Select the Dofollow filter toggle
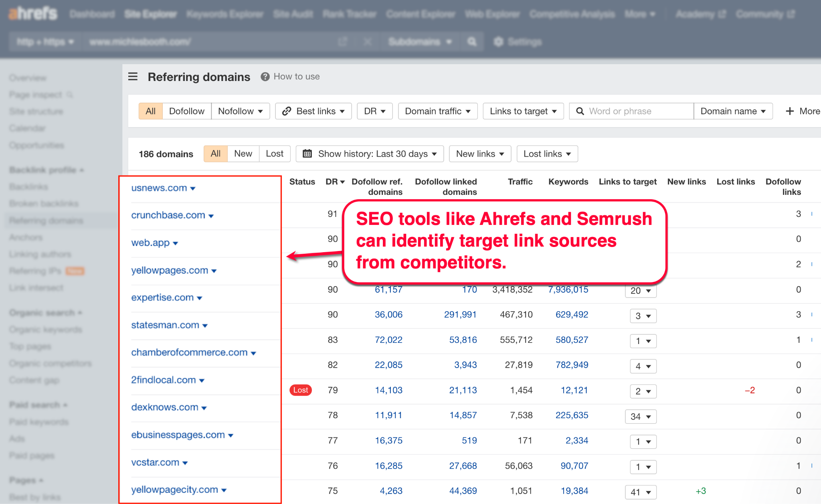Viewport: 821px width, 504px height. 186,111
